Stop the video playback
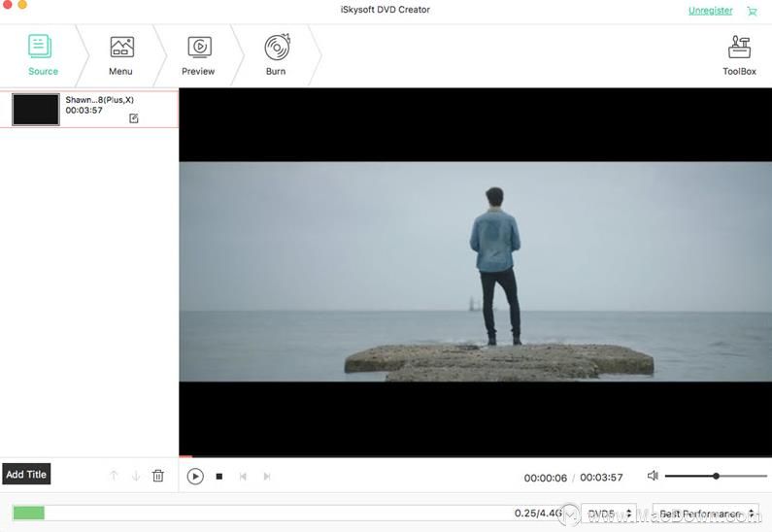 tap(219, 477)
